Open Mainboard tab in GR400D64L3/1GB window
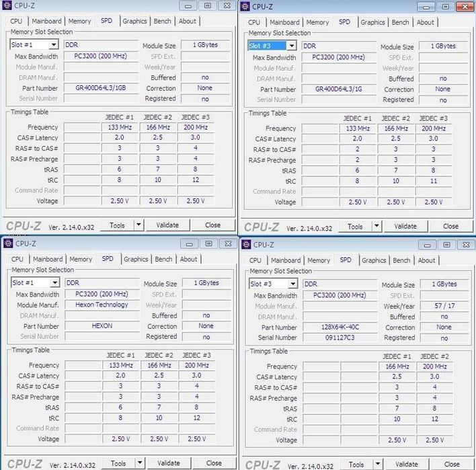The width and height of the screenshot is (476, 470). (x=46, y=22)
